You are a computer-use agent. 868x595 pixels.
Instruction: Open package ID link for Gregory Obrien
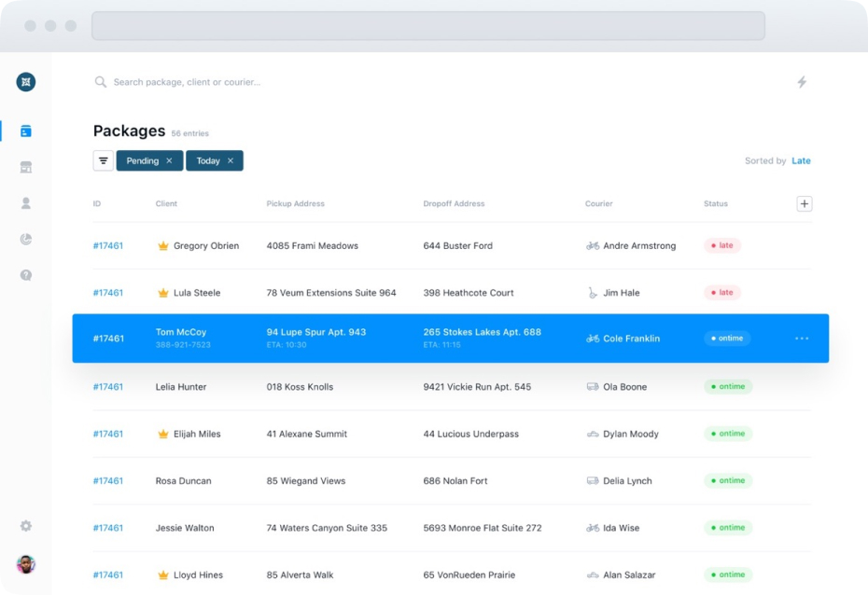tap(108, 246)
